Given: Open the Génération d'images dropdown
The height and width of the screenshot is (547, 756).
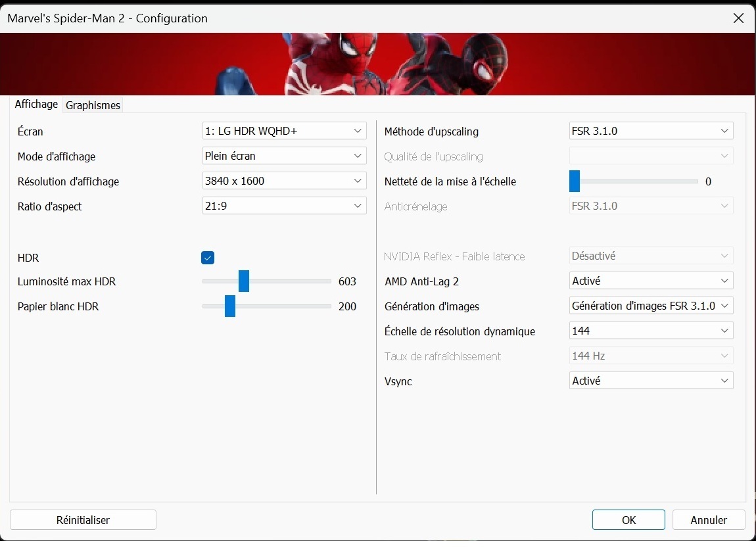Looking at the screenshot, I should tap(651, 306).
